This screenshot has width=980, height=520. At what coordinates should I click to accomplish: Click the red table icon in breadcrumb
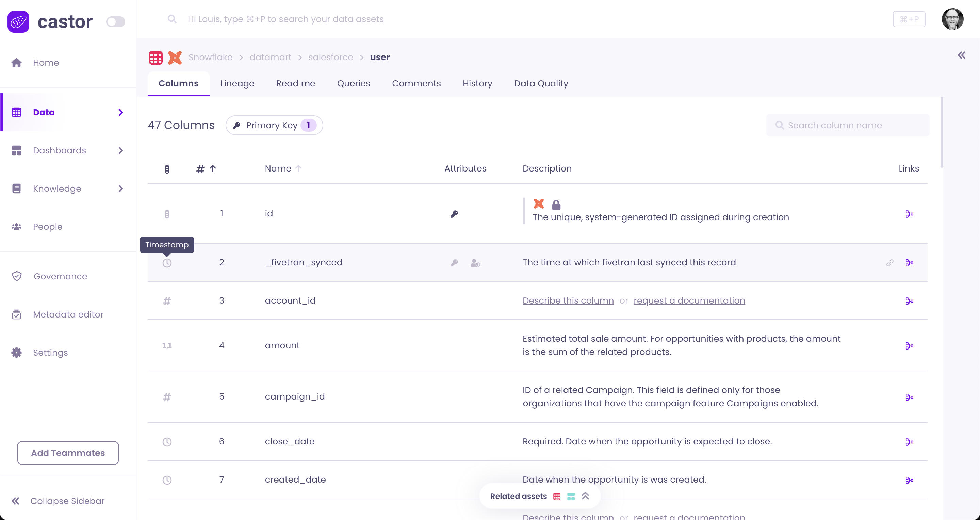[x=156, y=58]
